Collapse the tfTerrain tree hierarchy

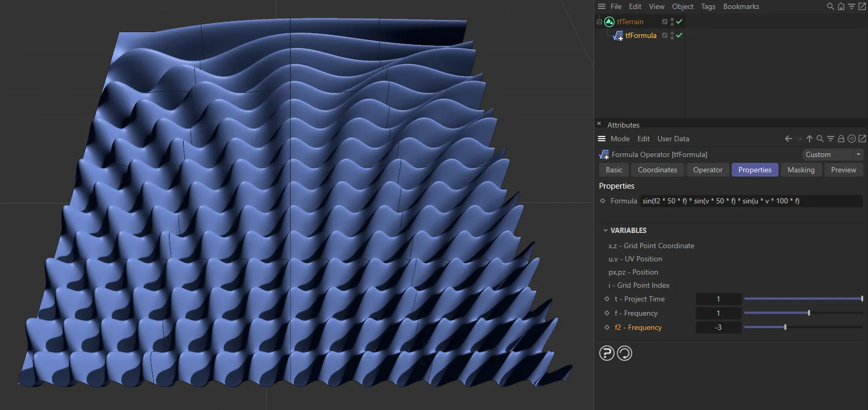point(599,22)
